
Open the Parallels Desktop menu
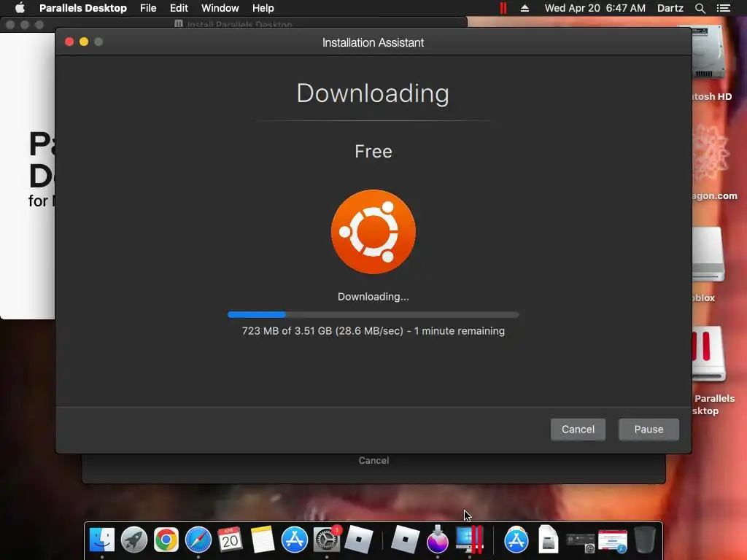click(x=83, y=8)
